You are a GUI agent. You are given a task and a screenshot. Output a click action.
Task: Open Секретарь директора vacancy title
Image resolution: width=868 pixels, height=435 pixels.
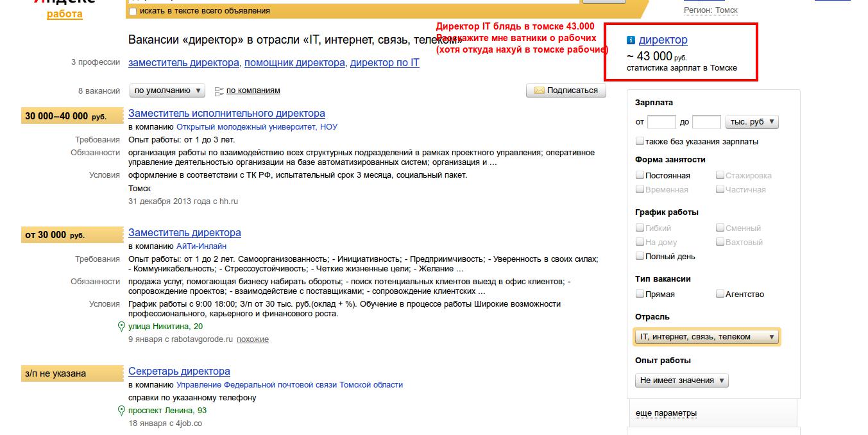pyautogui.click(x=179, y=371)
